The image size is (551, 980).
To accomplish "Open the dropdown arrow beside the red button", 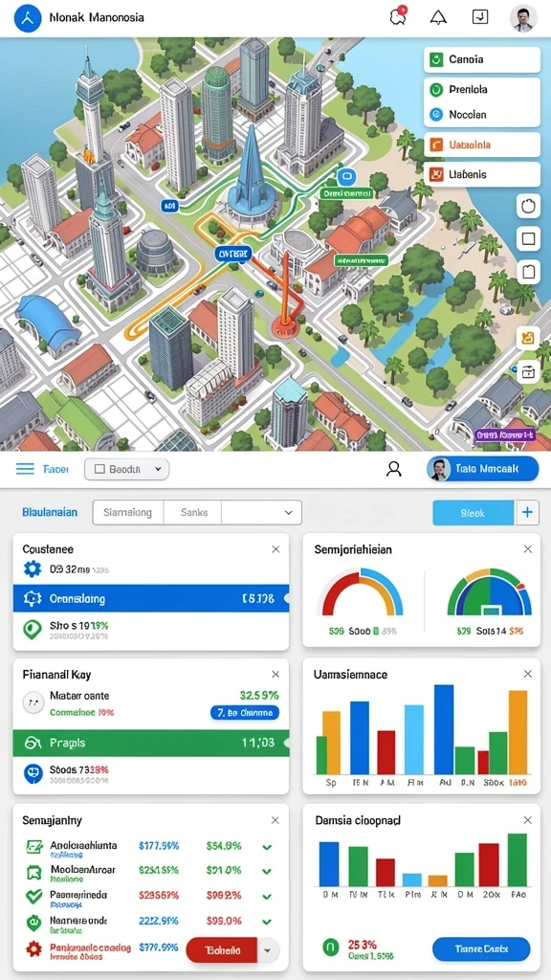I will (x=268, y=950).
